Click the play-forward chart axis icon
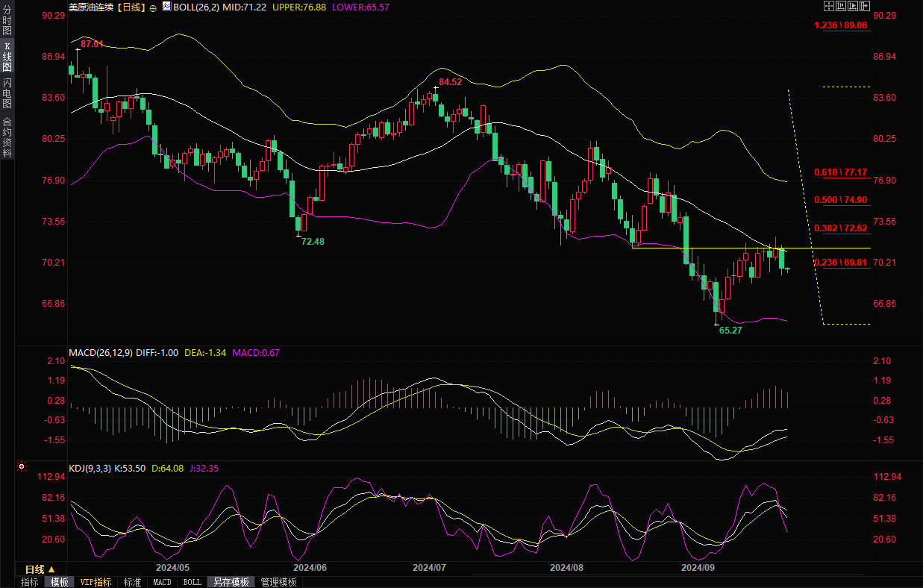 click(x=851, y=6)
